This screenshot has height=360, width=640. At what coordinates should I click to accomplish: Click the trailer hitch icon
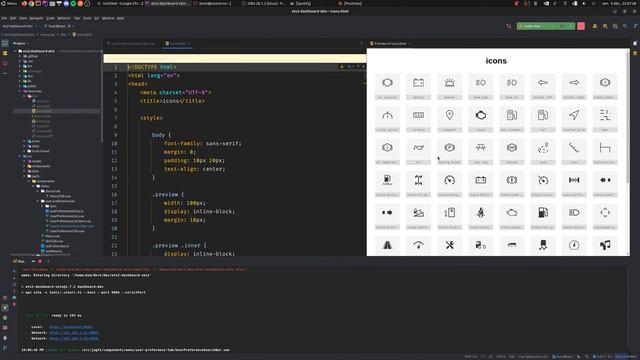pyautogui.click(x=605, y=148)
